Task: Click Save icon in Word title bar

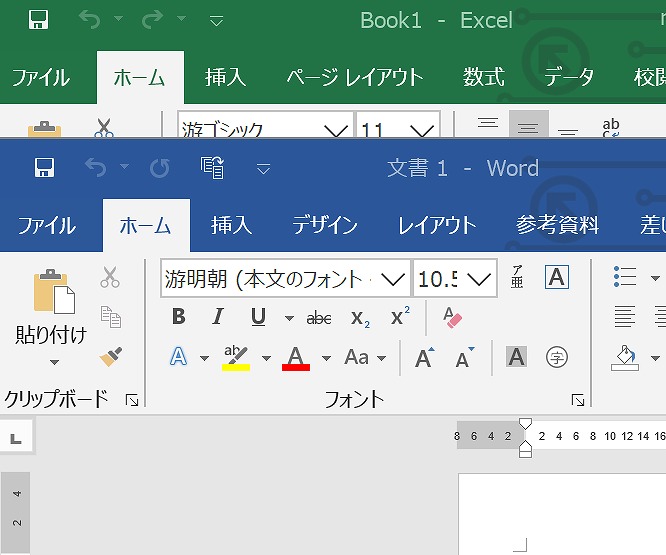Action: pos(44,167)
